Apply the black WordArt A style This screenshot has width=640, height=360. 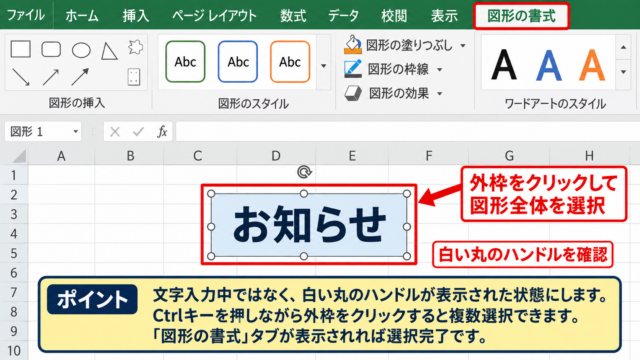(x=504, y=64)
